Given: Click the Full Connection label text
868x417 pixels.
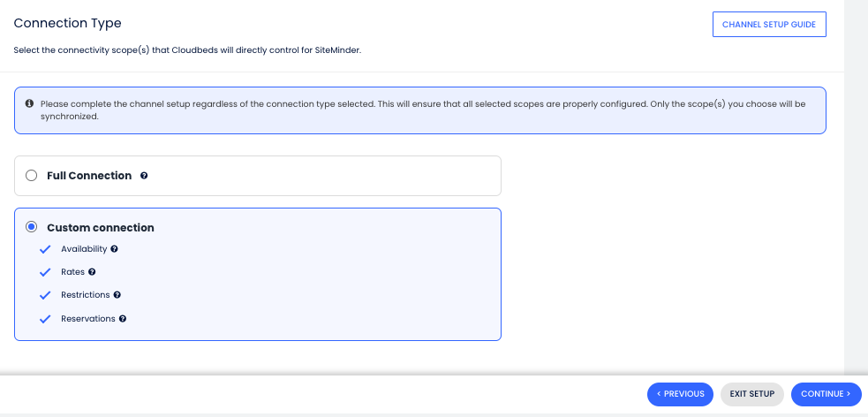Looking at the screenshot, I should coord(89,176).
